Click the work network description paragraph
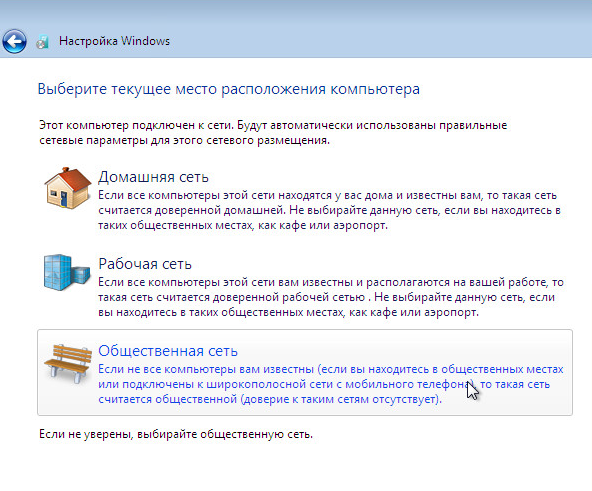The width and height of the screenshot is (592, 491). click(x=331, y=297)
